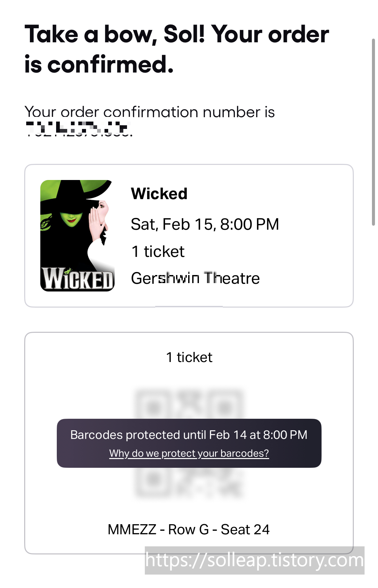Screen dimensions: 378x588
Task: Click the MMEZZ Row G Seat 24 label
Action: coord(188,529)
